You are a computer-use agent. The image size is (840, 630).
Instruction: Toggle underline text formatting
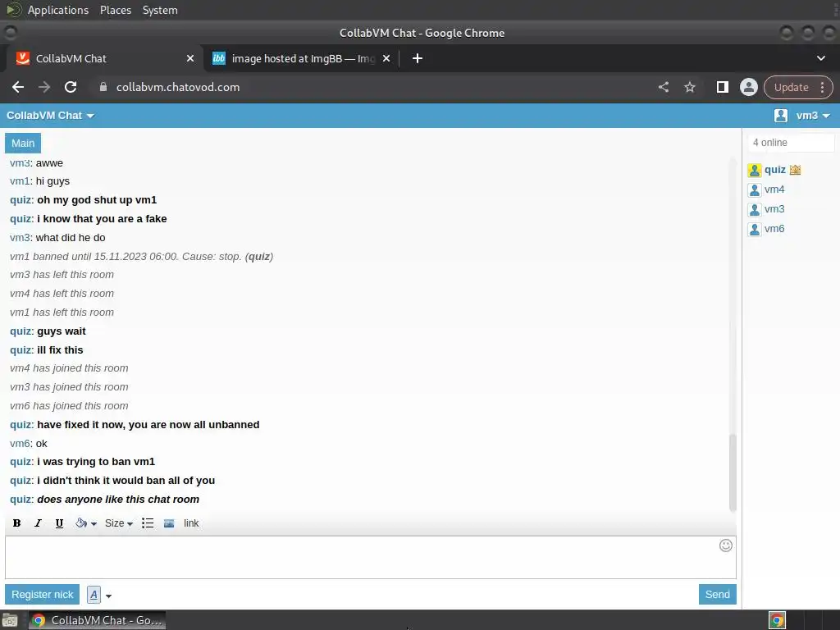point(59,523)
